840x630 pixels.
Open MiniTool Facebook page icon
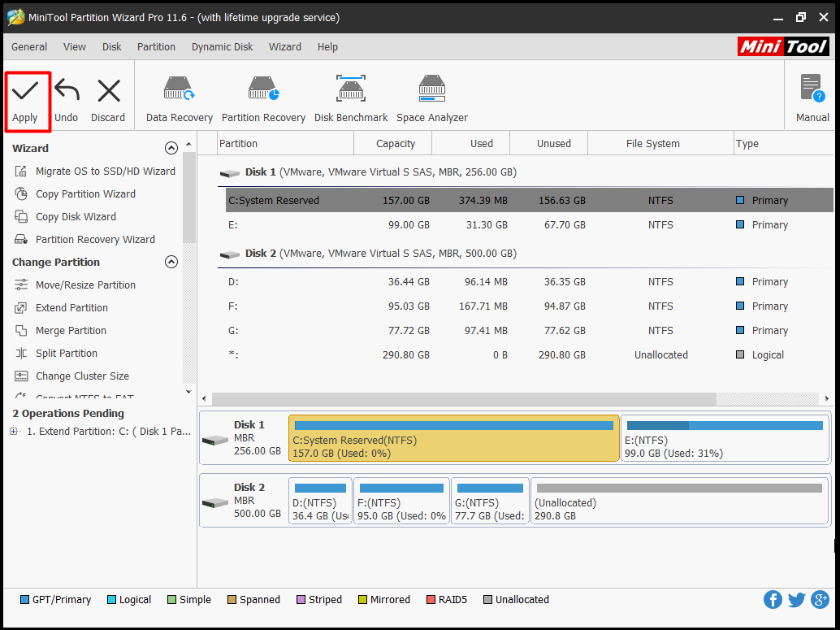coord(773,600)
